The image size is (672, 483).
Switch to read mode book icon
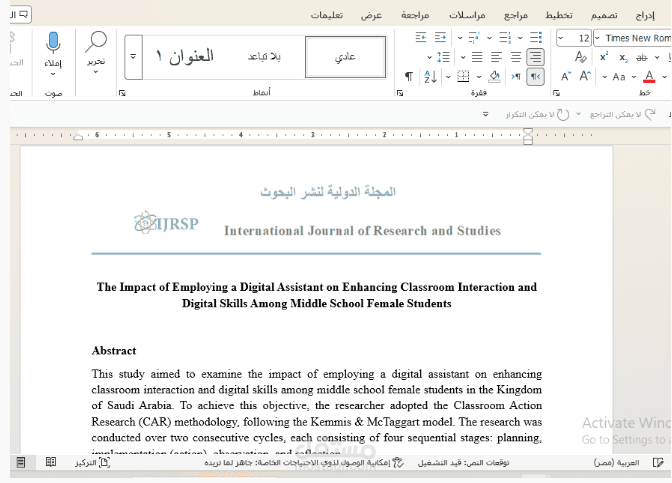51,462
